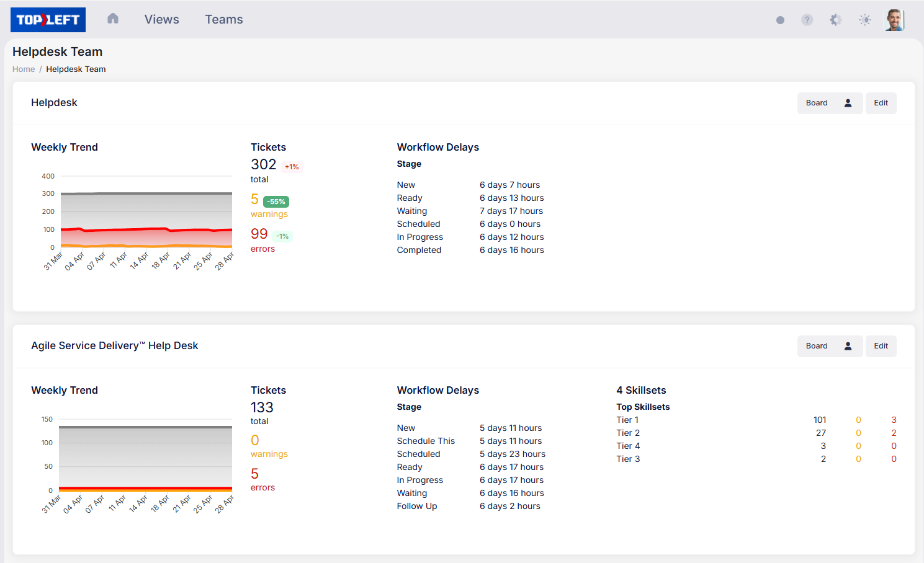Screen dimensions: 924x563
Task: Click the 101 ticket count for Tier 1
Action: (820, 420)
